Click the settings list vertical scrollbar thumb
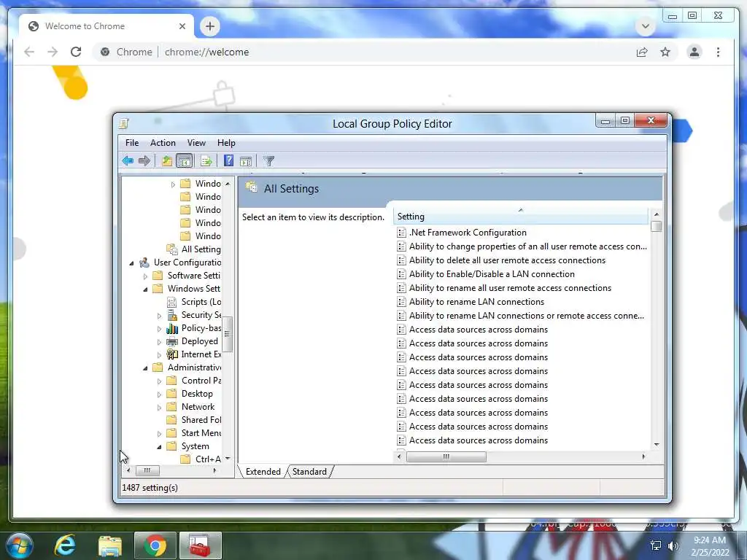Viewport: 747px width, 560px height. click(x=656, y=227)
